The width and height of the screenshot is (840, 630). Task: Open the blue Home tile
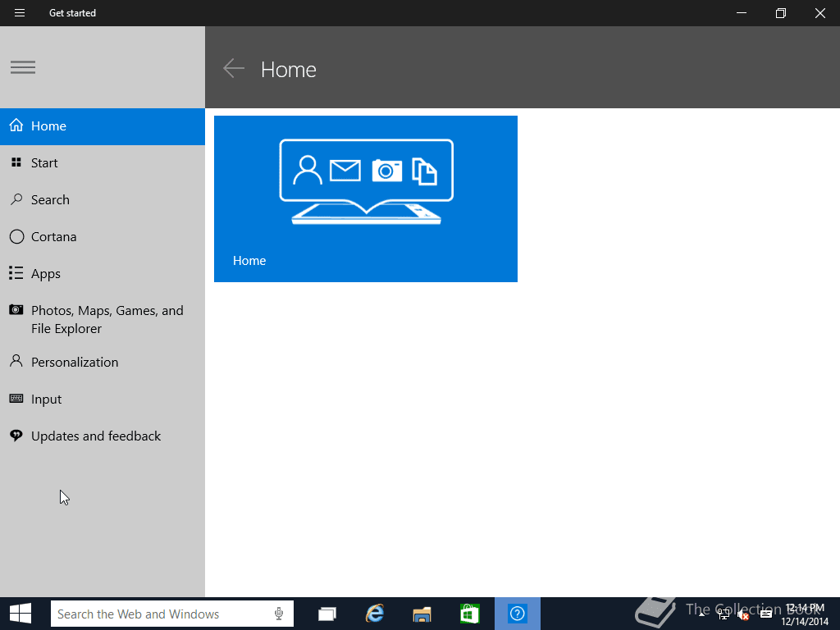(365, 199)
